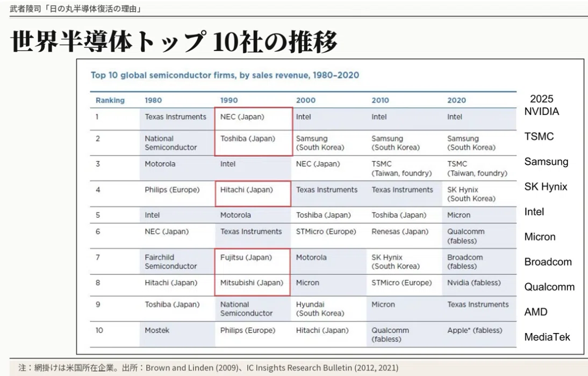
Task: Click 'Mostek' in the 1980 column
Action: (157, 330)
